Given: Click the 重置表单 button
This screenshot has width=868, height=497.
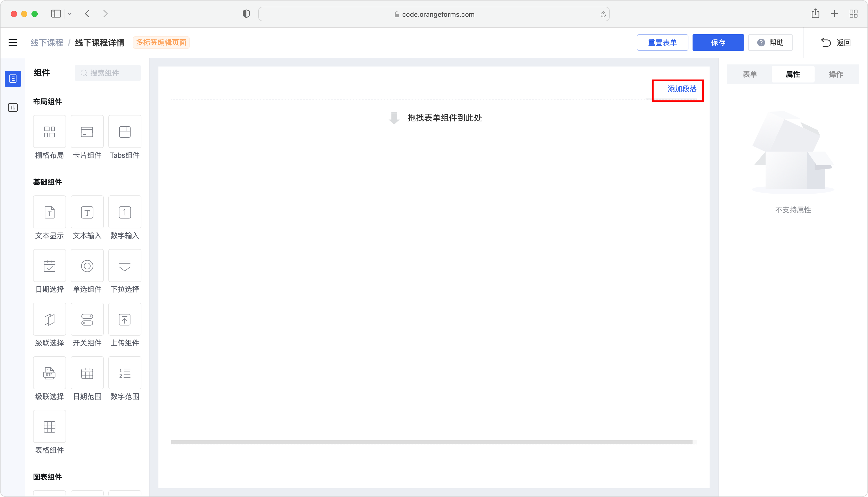Looking at the screenshot, I should [x=662, y=43].
